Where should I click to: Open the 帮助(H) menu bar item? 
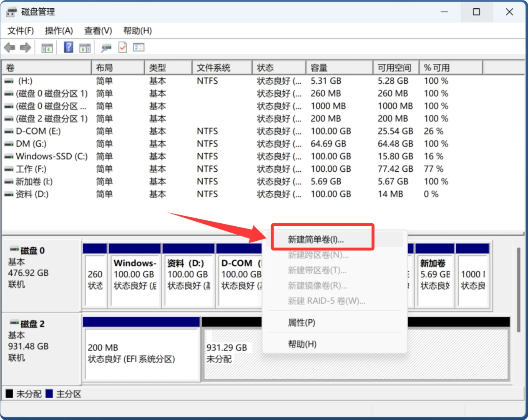pos(137,31)
